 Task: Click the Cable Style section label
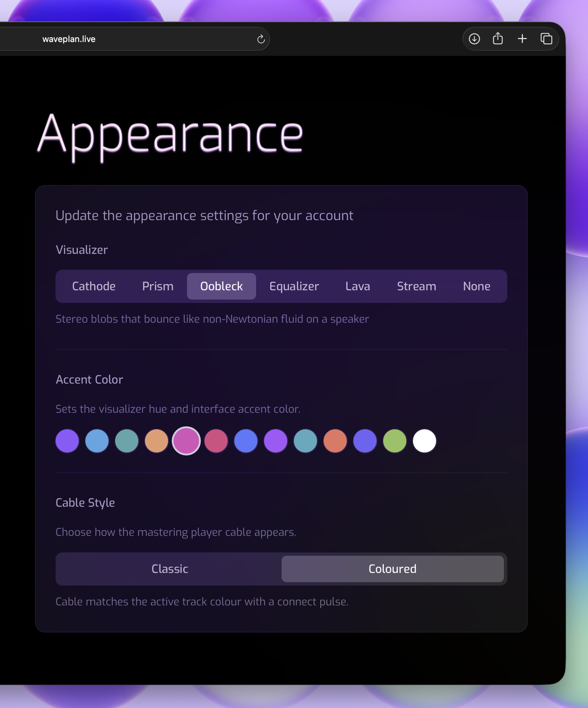click(85, 503)
